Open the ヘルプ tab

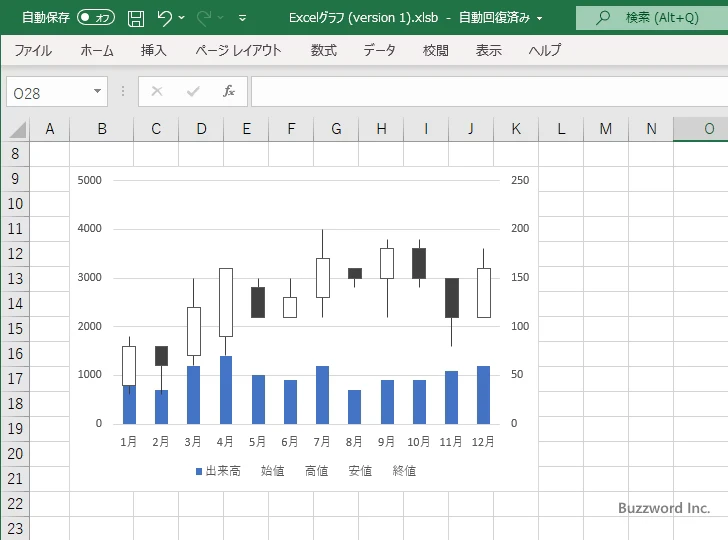[x=545, y=50]
